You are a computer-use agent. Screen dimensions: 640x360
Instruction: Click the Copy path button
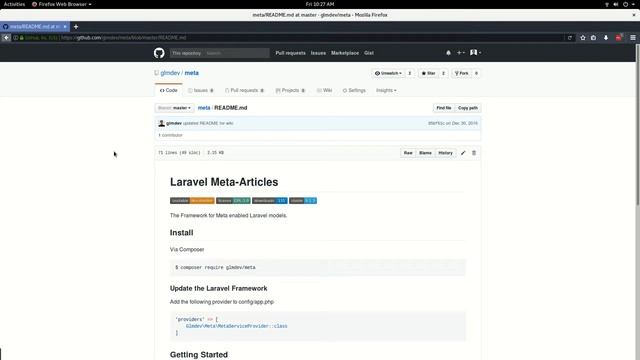pyautogui.click(x=468, y=108)
